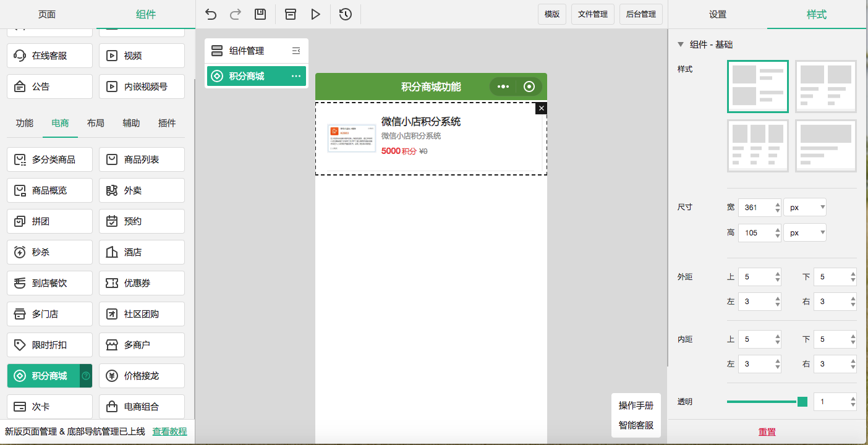Open the history clock icon

346,14
